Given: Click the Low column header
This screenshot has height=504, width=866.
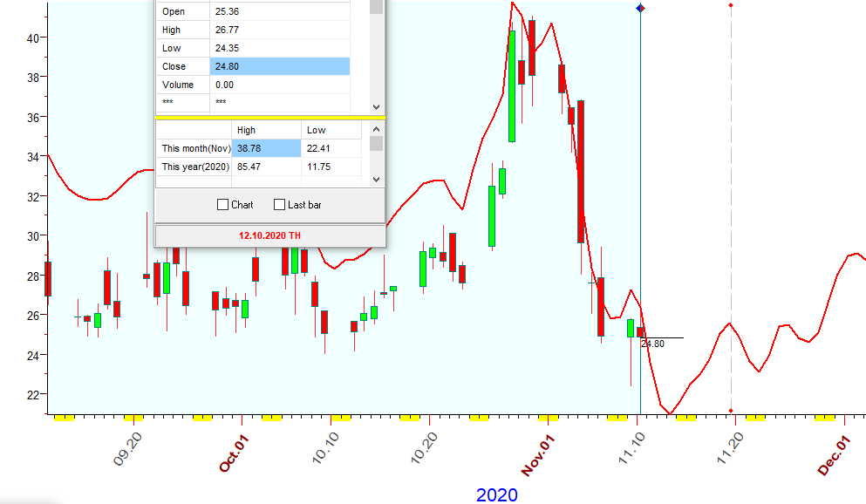Looking at the screenshot, I should [x=331, y=130].
